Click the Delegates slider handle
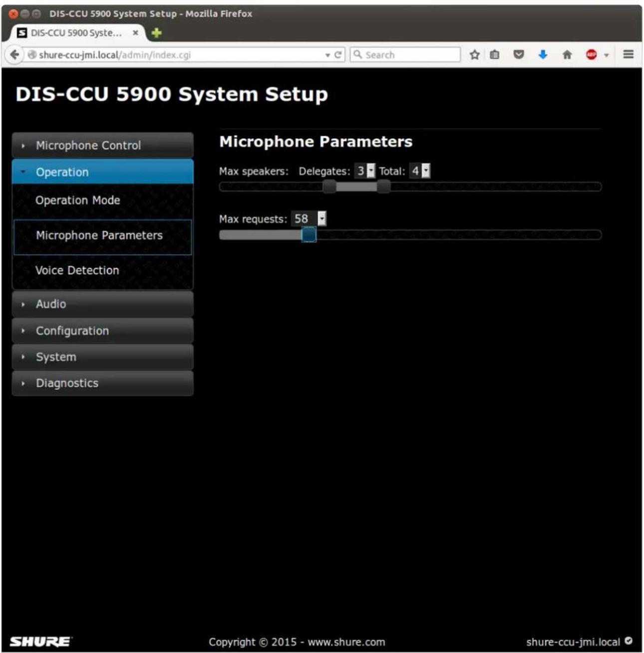Screen dimensions: 644x653 (x=329, y=187)
